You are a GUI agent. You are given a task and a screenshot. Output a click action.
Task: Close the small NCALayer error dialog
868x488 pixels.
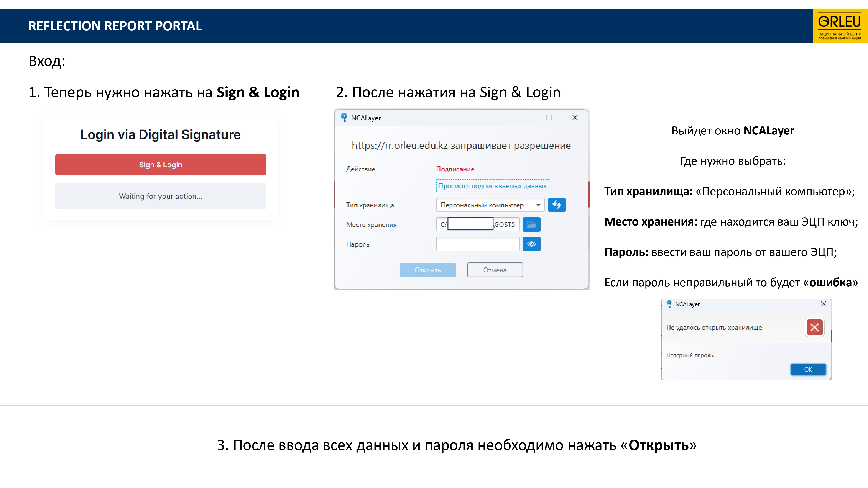[823, 304]
